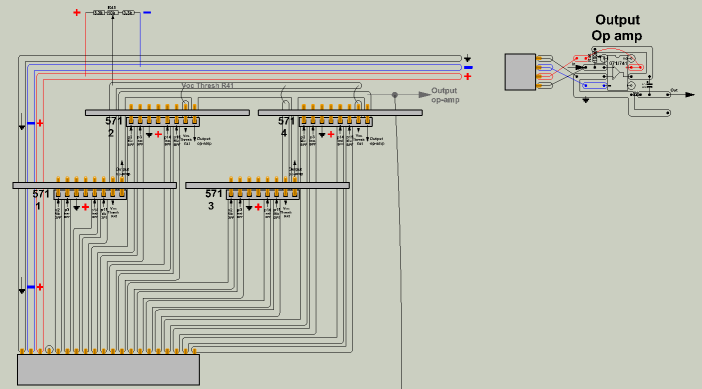The image size is (702, 389).
Task: Click the Output Op amp heading
Action: 617,28
